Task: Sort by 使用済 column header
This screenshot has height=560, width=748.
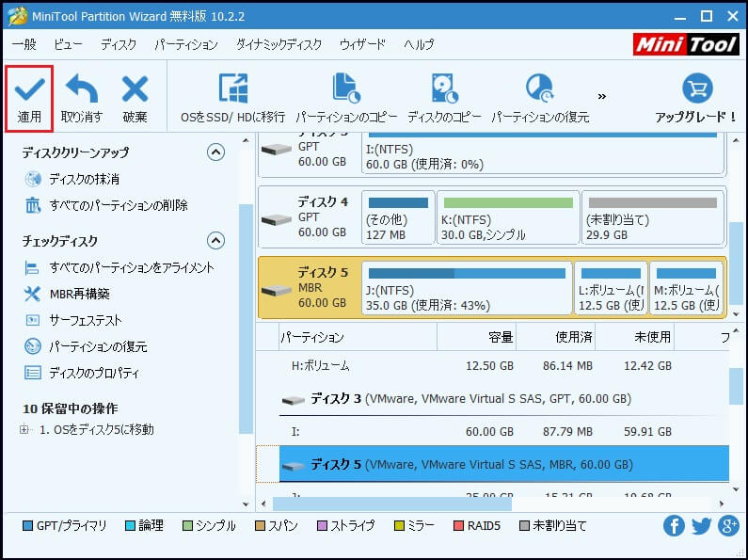Action: [556, 337]
